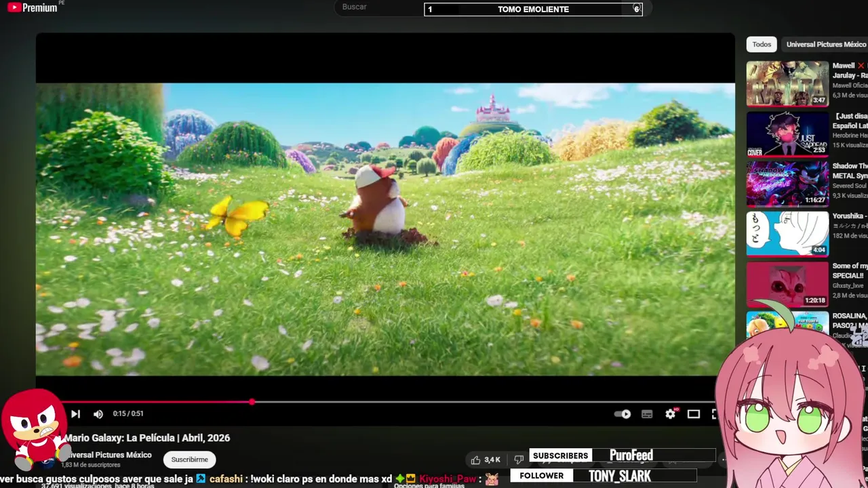Click Severed Soul channel name
The width and height of the screenshot is (868, 488).
(x=850, y=186)
